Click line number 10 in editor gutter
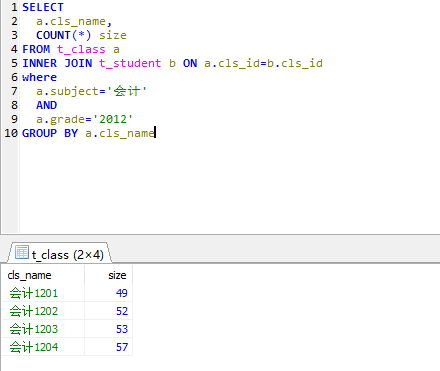 [11, 133]
